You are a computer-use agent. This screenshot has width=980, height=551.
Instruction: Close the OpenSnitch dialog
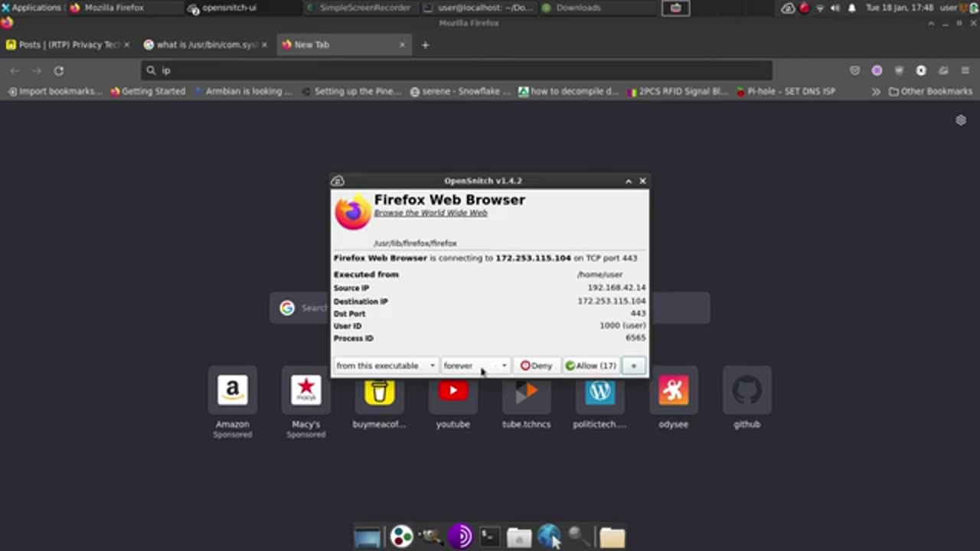click(642, 181)
